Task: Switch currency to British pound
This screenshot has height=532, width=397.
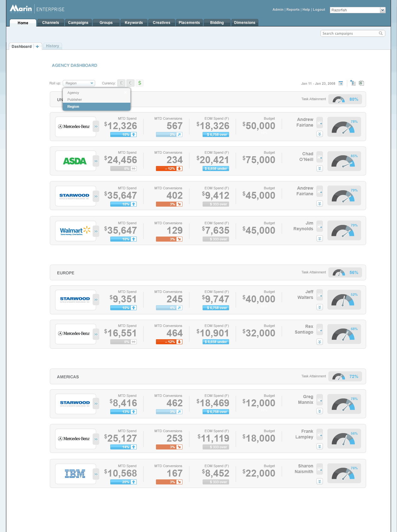Action: point(121,83)
